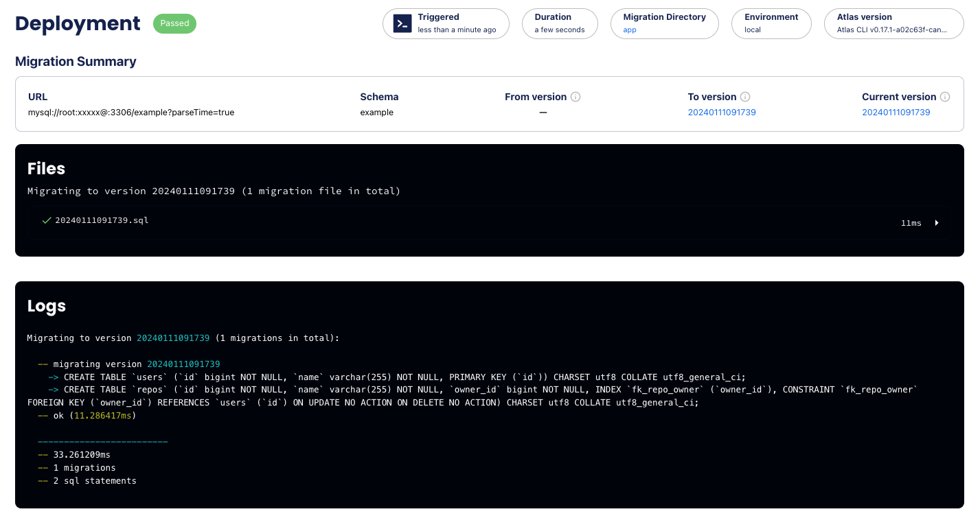
Task: Click the Current version info icon
Action: (x=945, y=97)
